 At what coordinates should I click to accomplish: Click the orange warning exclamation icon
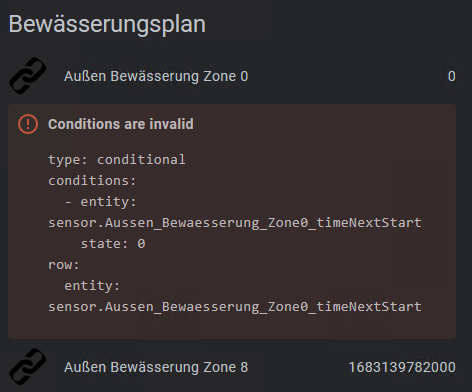28,124
